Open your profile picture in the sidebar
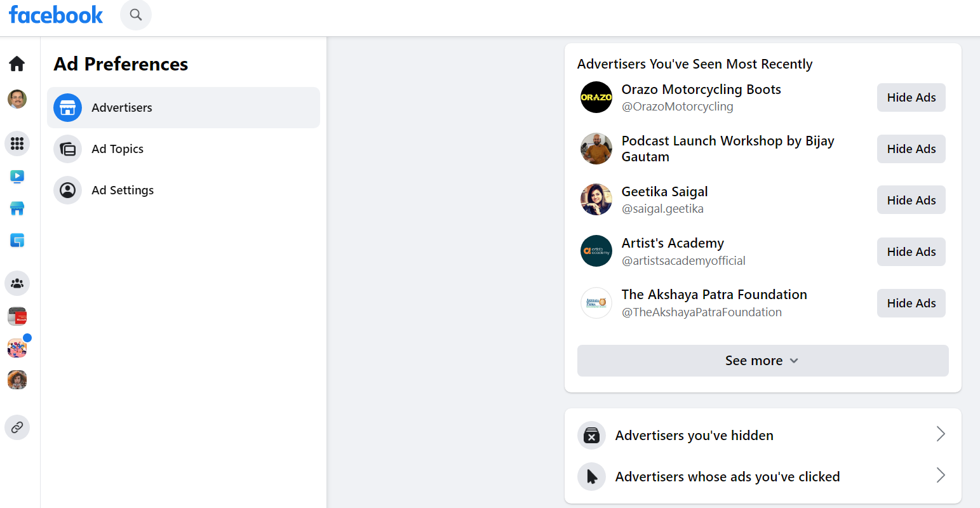The image size is (980, 508). (x=17, y=99)
